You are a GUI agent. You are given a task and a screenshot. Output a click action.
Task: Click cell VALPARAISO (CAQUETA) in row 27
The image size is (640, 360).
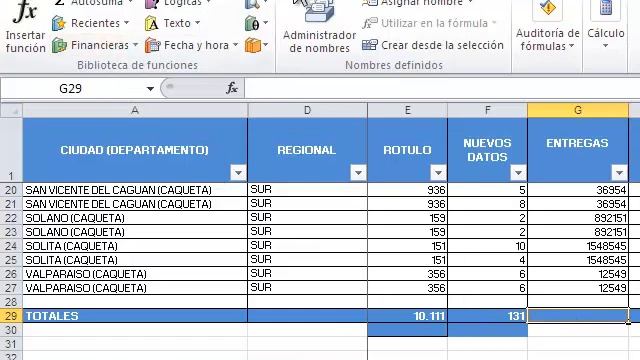[x=135, y=288]
